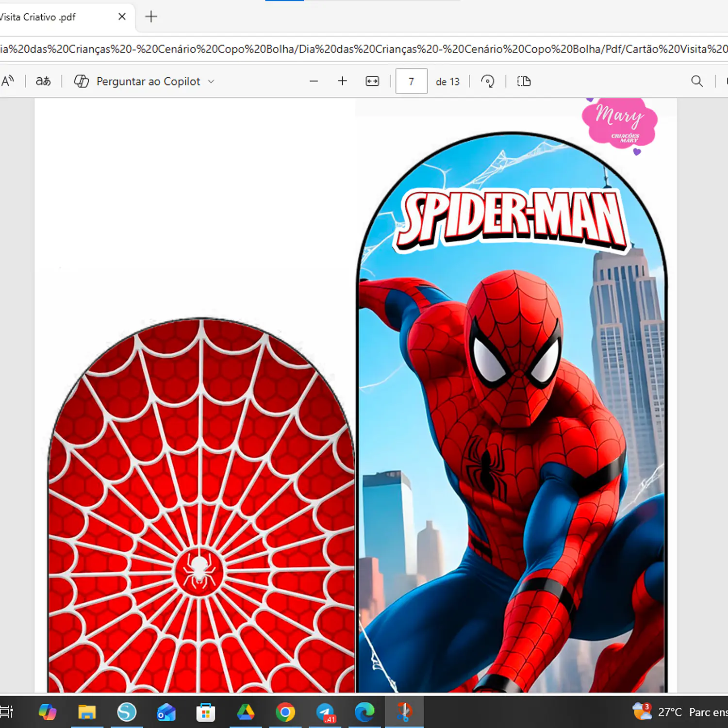
Task: Open Outlook from the taskbar
Action: pos(166,712)
